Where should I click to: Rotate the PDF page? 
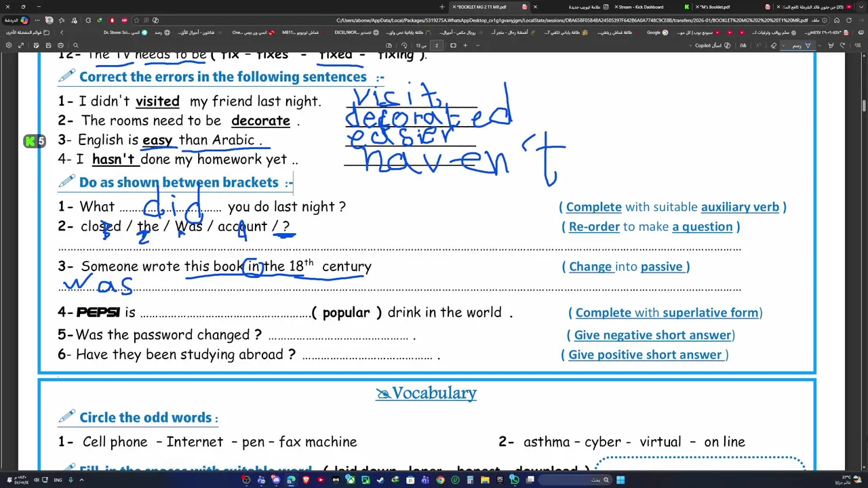click(x=404, y=45)
